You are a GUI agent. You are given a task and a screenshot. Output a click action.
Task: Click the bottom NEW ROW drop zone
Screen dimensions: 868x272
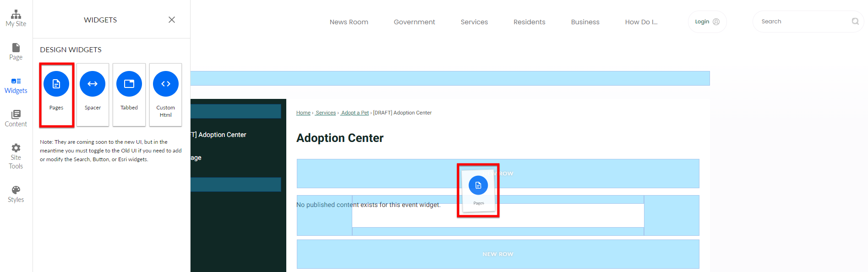click(498, 254)
